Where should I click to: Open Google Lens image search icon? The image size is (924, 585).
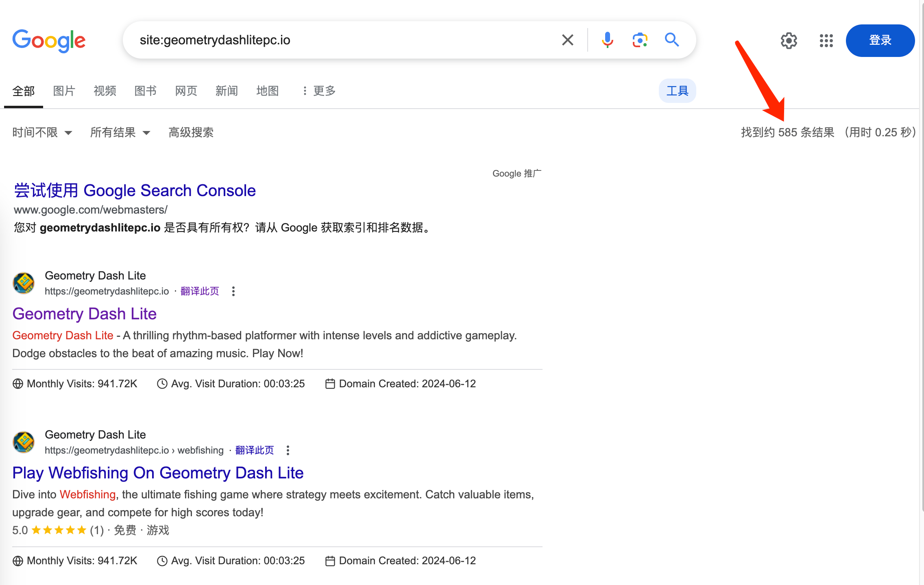640,40
